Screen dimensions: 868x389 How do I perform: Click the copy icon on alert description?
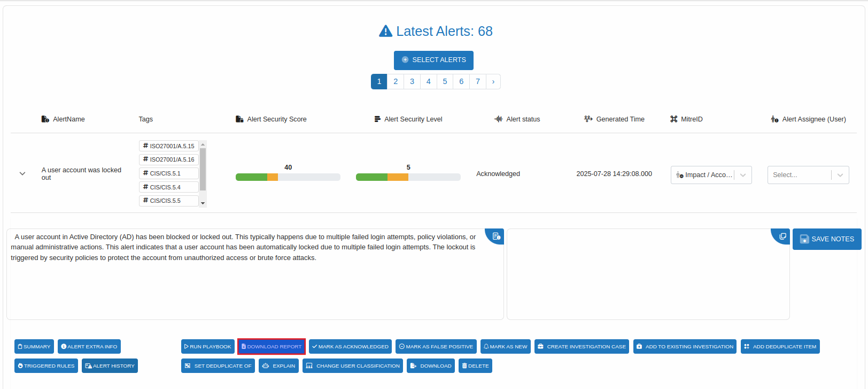[495, 236]
